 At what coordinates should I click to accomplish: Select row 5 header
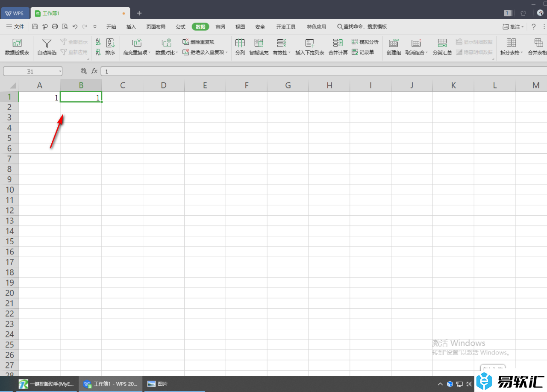point(9,138)
